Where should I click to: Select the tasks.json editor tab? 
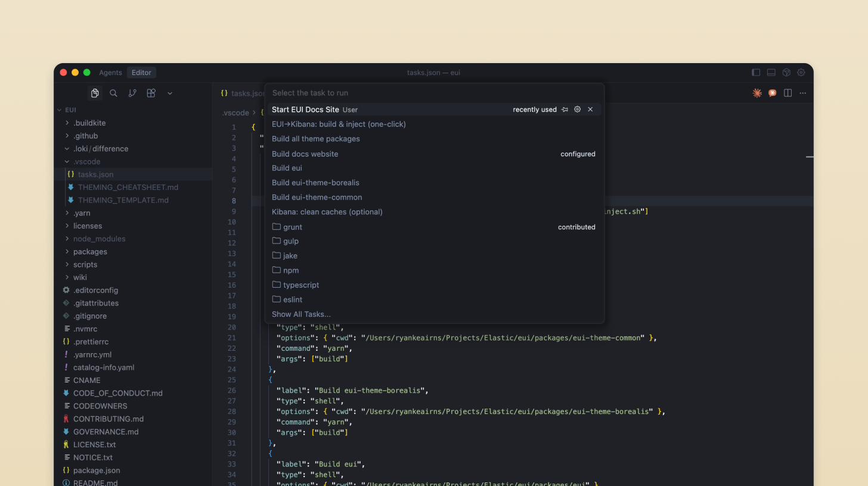click(x=244, y=93)
